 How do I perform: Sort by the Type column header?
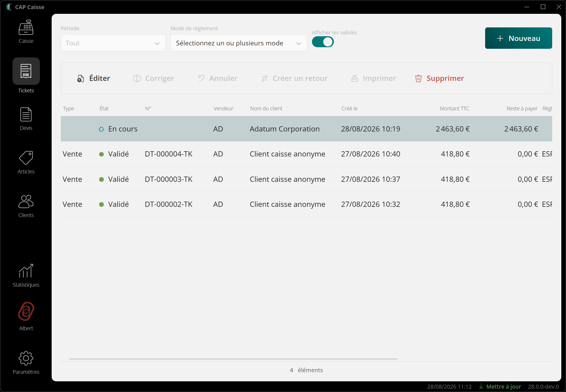coord(68,108)
